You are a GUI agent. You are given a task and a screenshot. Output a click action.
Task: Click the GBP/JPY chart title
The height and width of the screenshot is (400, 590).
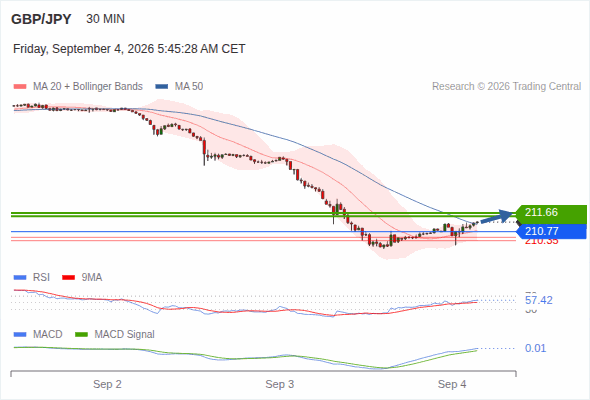[41, 19]
